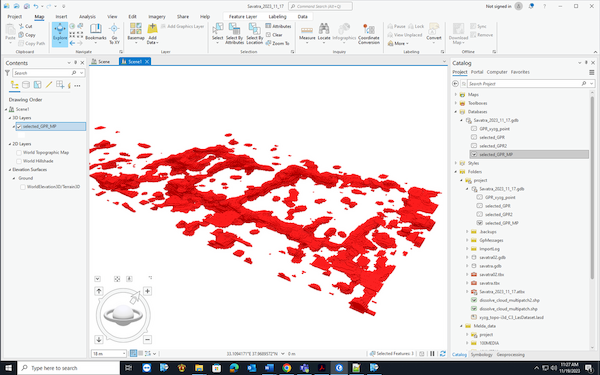Click the Add Data button icon
The image size is (600, 375).
[x=152, y=28]
